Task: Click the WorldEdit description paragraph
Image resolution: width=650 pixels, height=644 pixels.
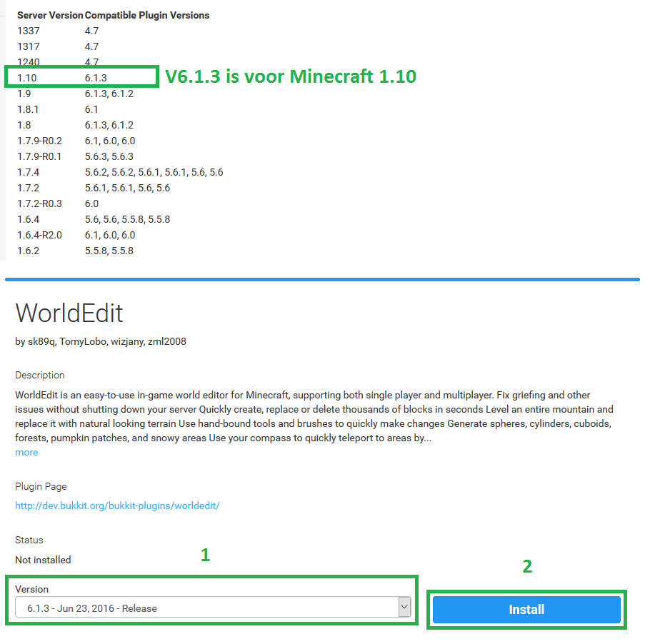Action: coord(314,416)
